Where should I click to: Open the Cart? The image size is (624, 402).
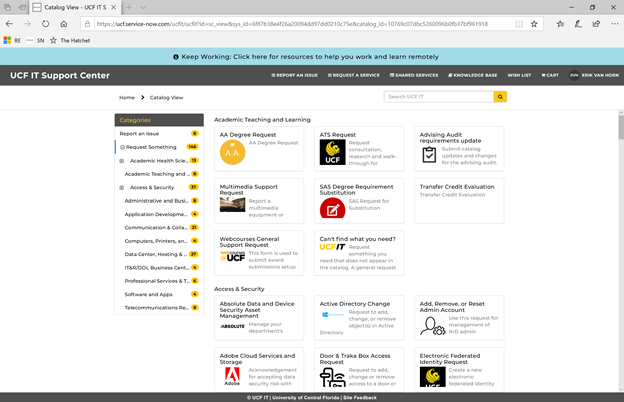(550, 75)
